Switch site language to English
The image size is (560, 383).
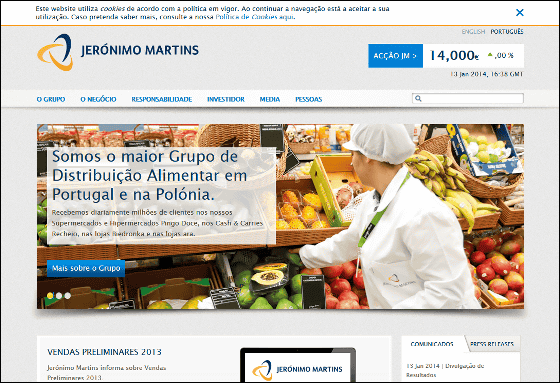pos(473,32)
